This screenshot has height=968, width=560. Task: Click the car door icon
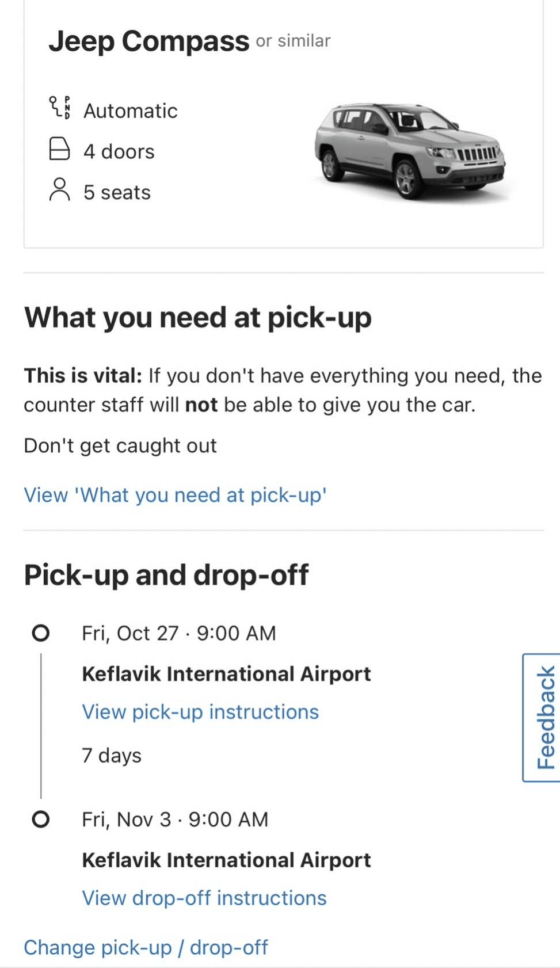[x=59, y=148]
